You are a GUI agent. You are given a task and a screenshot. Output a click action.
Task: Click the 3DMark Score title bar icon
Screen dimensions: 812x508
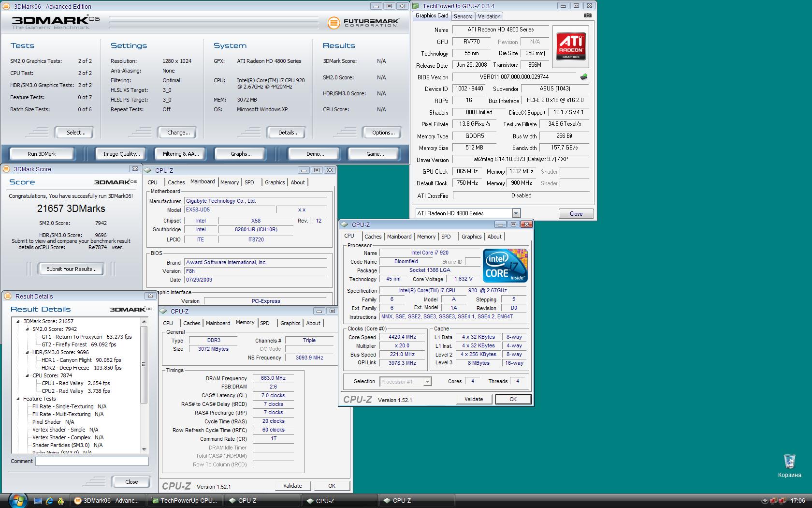7,169
